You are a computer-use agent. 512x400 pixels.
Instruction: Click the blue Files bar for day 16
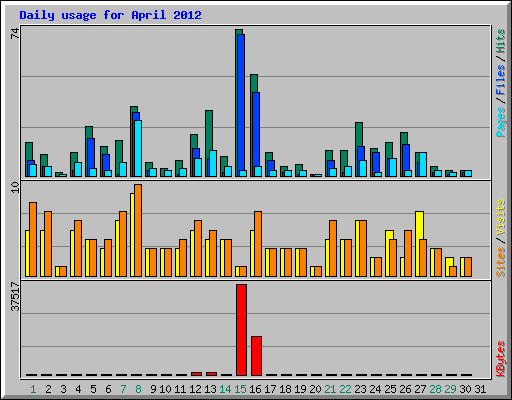click(256, 134)
